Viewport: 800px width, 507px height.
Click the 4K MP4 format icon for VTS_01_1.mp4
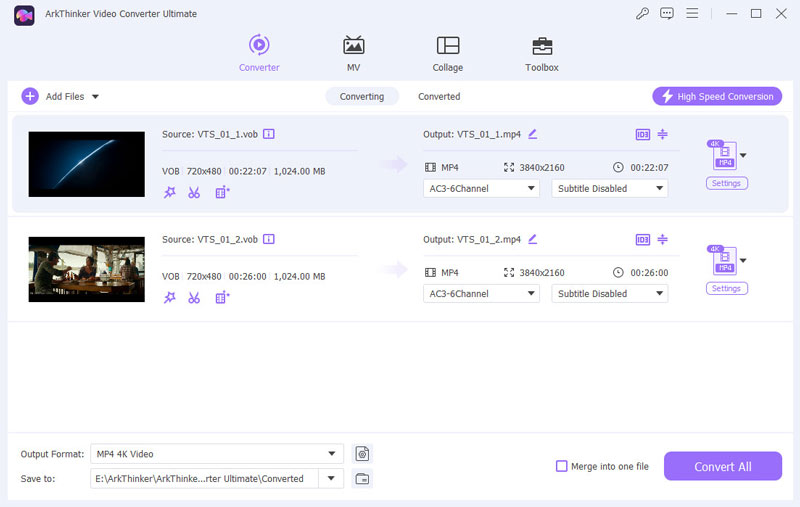point(723,155)
